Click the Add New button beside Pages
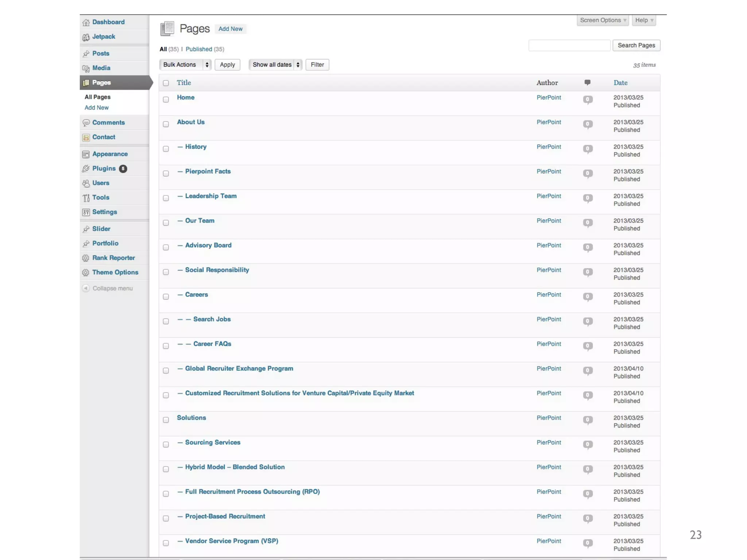 point(230,29)
